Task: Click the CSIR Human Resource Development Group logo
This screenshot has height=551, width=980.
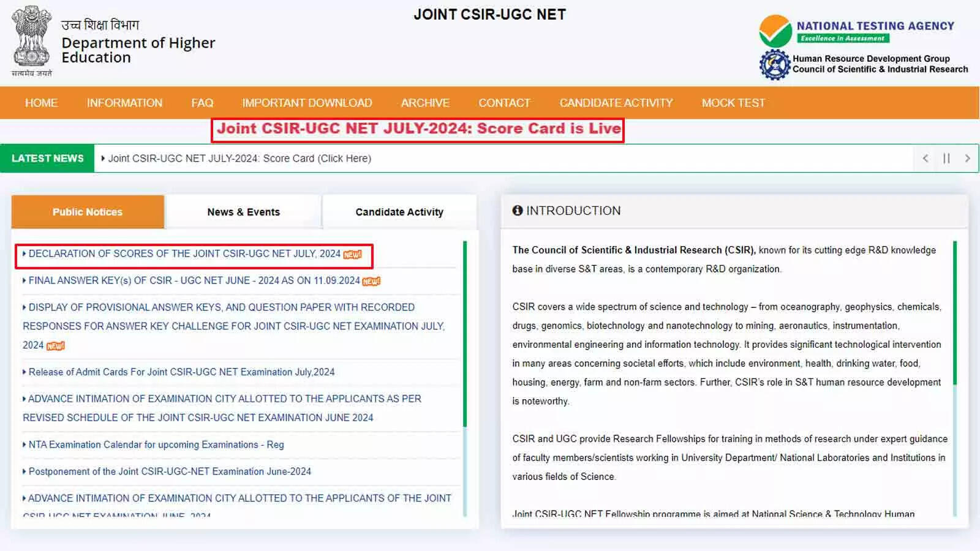Action: pos(774,64)
